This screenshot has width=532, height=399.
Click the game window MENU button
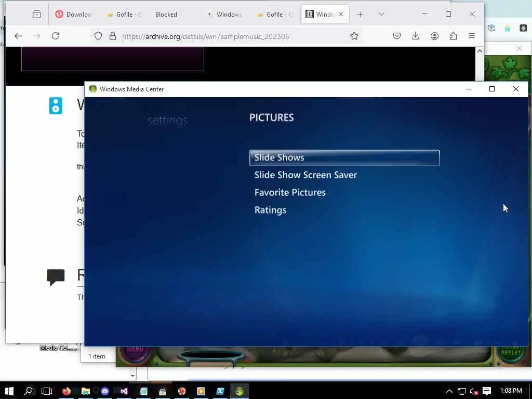tap(135, 354)
